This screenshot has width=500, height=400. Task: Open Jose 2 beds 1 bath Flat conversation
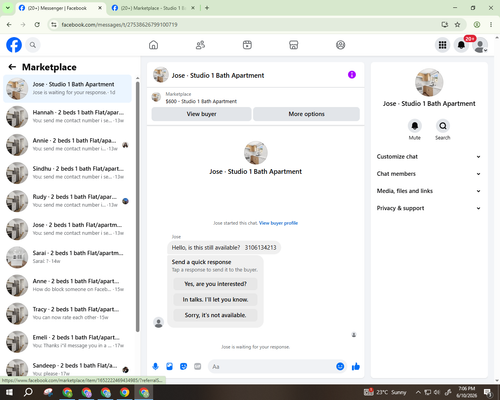67,229
